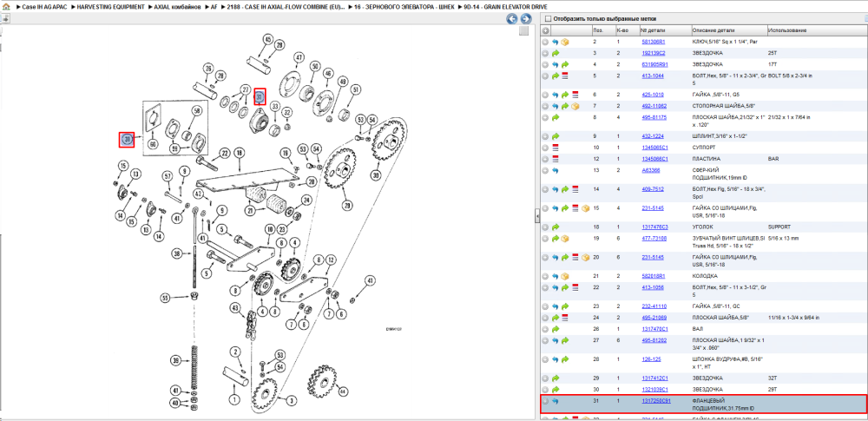The width and height of the screenshot is (868, 421).
Task: Click the gray select circle for position 14
Action: (545, 189)
